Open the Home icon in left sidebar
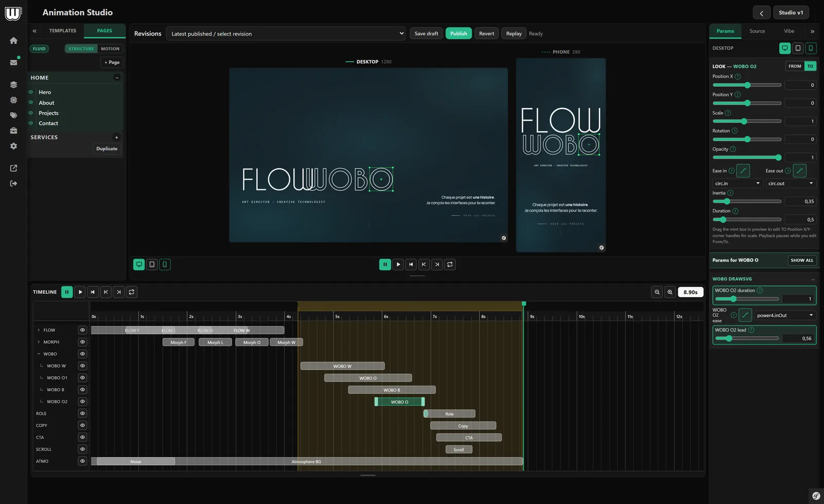824x504 pixels. [x=13, y=41]
